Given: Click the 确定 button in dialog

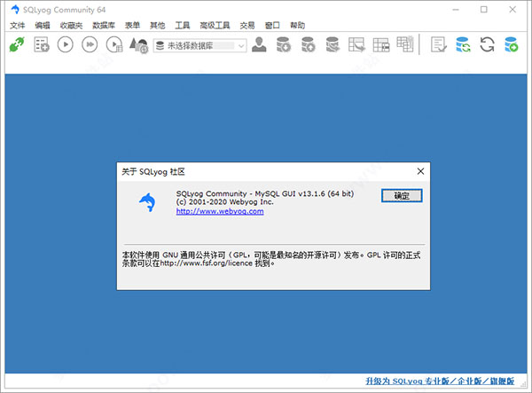Looking at the screenshot, I should 402,195.
